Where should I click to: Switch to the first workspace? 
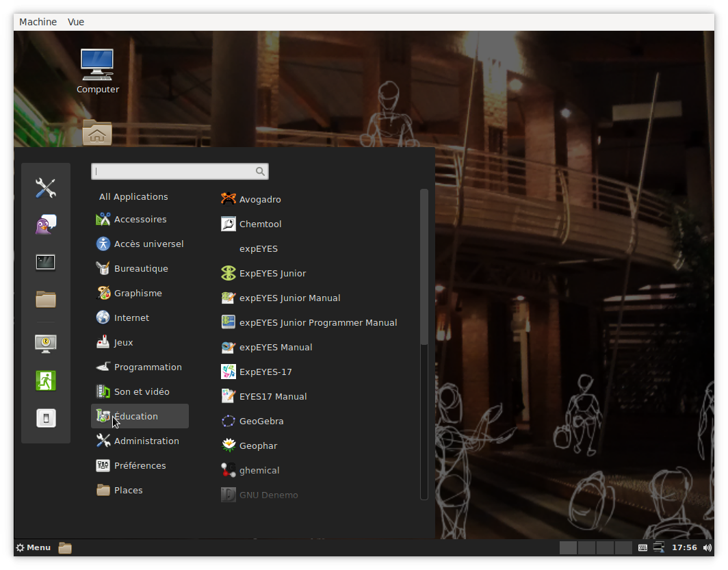point(568,547)
